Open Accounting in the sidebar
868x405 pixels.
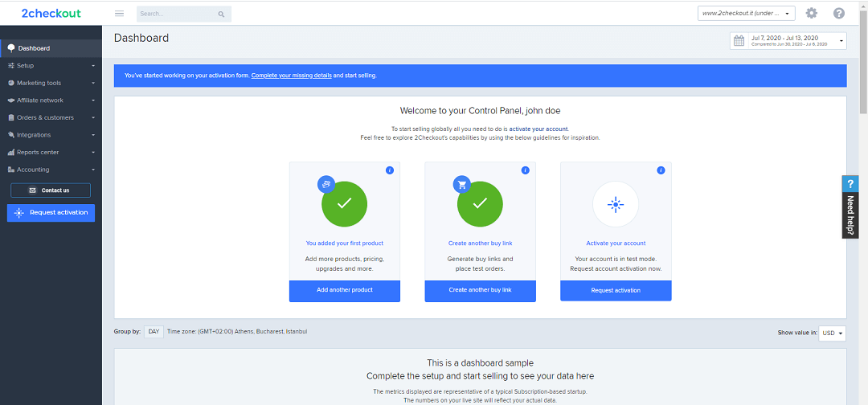pyautogui.click(x=51, y=170)
